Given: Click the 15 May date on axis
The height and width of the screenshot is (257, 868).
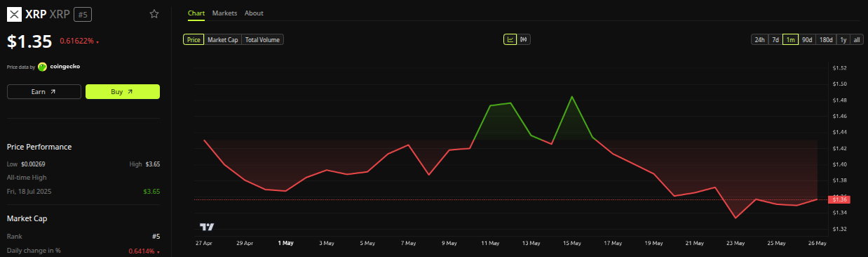Looking at the screenshot, I should (x=572, y=243).
